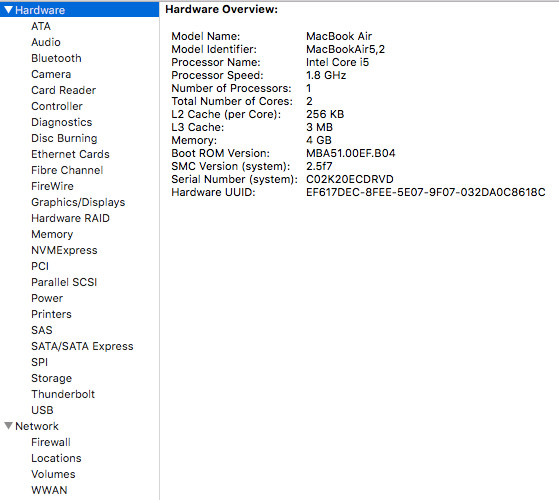Select Firewall under Network
Screen dimensions: 559x500
pos(51,442)
